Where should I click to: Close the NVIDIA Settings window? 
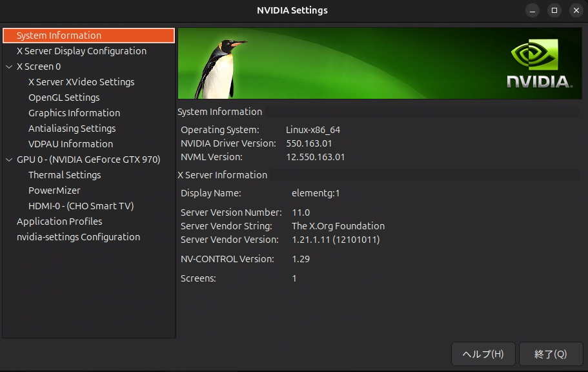[x=576, y=10]
